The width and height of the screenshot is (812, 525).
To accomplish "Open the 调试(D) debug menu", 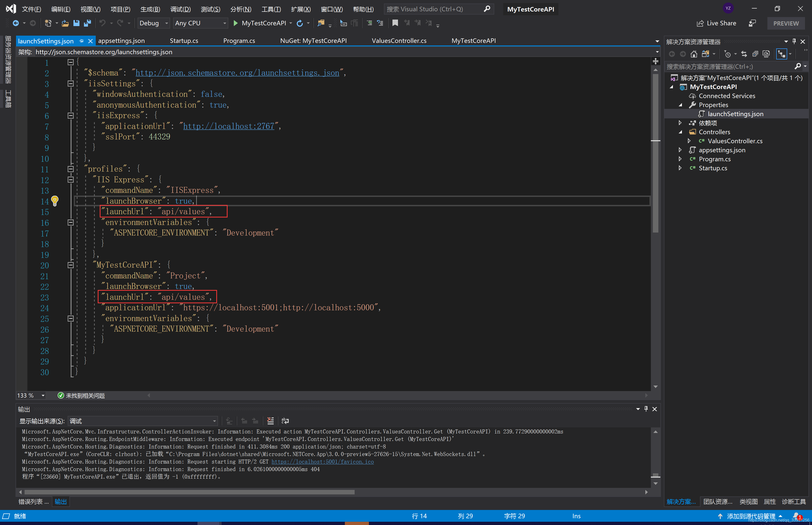I will pos(180,9).
